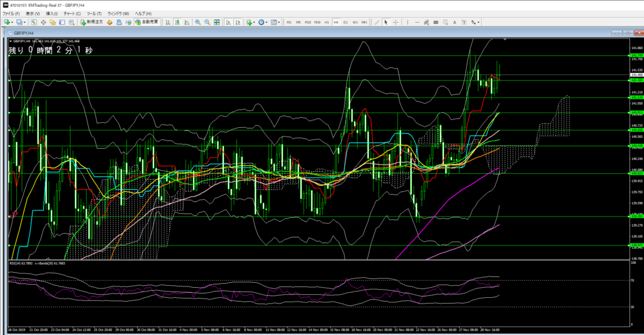Viewport: 644px width, 335px height.
Task: Click the 新規注文 new order button
Action: 92,22
